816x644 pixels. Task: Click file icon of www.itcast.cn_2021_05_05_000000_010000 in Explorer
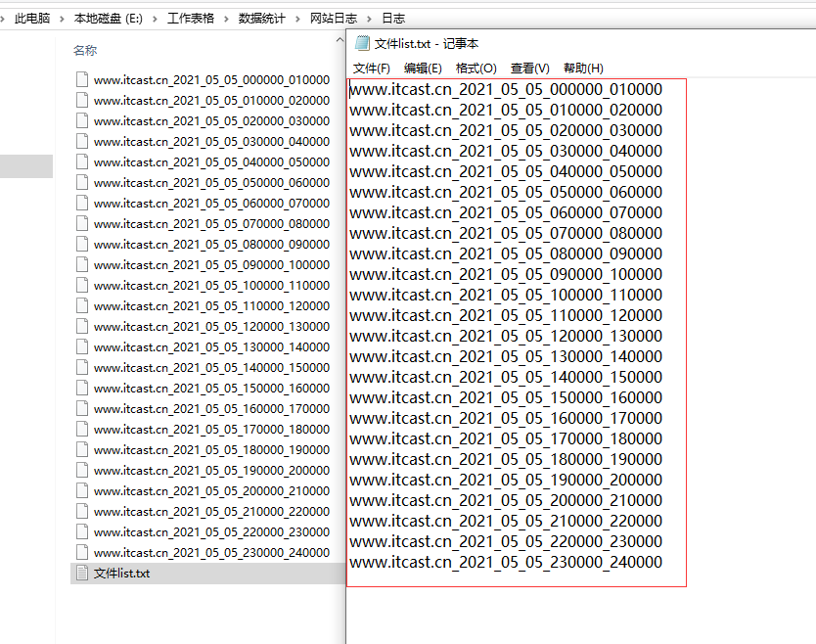point(82,79)
